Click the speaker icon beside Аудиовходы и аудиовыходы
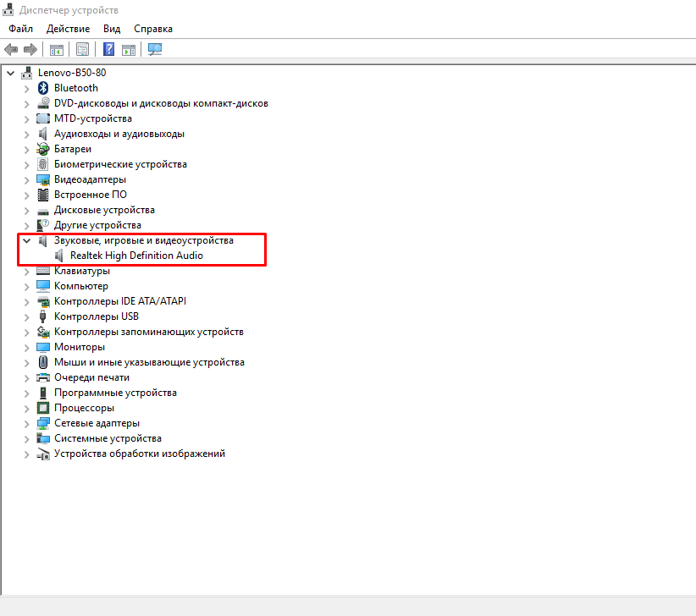696x616 pixels. pyautogui.click(x=43, y=134)
